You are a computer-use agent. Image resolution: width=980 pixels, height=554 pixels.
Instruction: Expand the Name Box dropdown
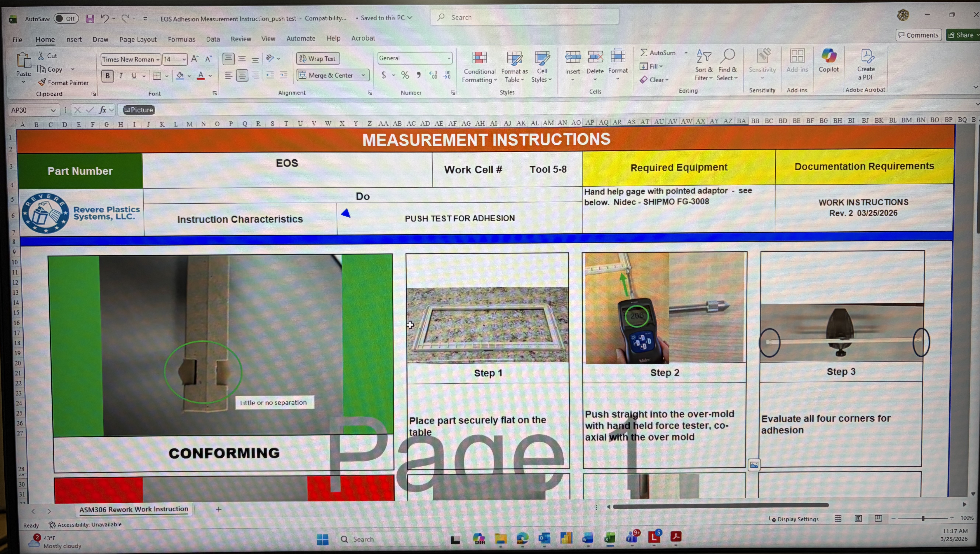(x=53, y=110)
